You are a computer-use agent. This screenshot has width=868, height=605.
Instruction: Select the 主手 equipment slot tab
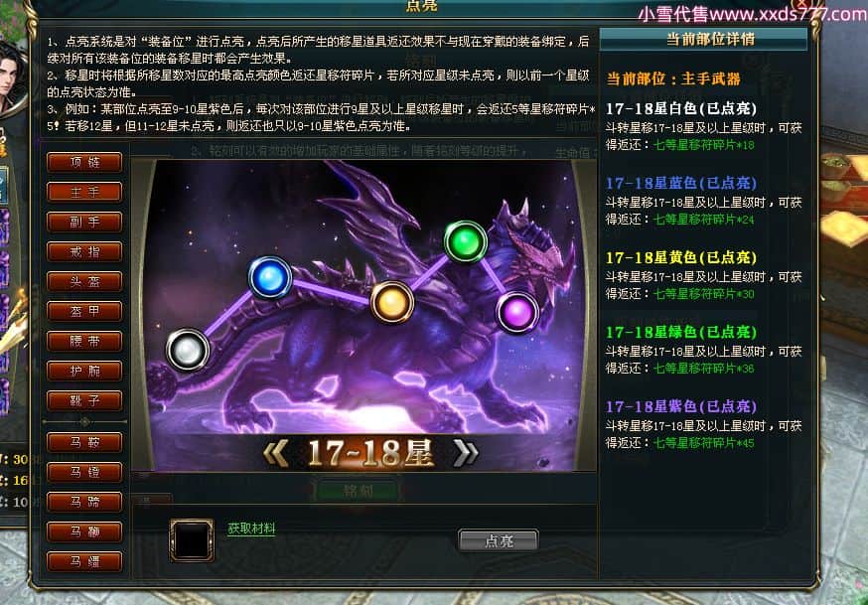point(84,192)
